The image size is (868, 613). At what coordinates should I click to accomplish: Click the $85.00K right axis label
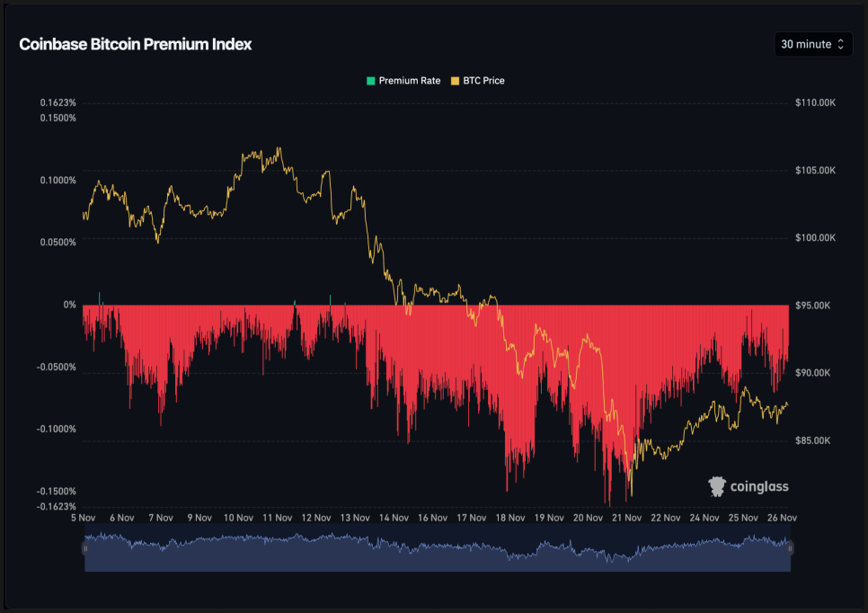pos(815,440)
